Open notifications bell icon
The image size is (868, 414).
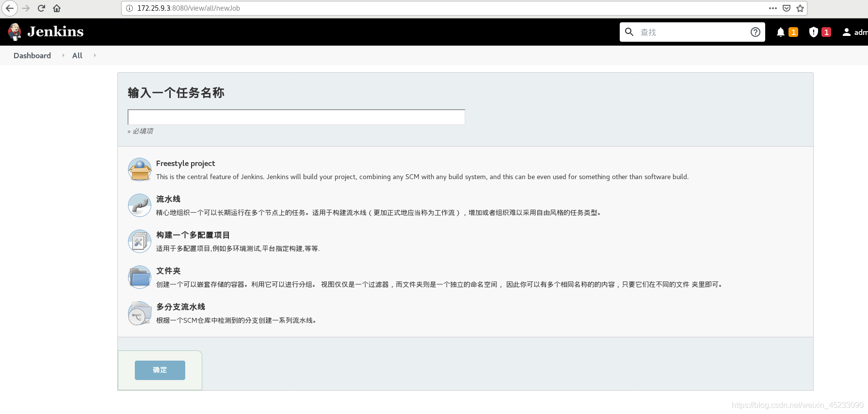(780, 32)
